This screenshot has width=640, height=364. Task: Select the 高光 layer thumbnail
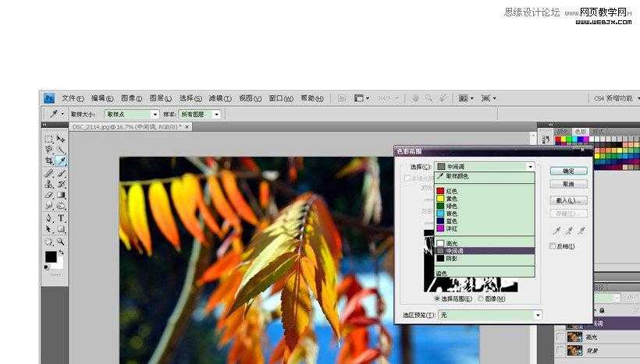point(574,337)
